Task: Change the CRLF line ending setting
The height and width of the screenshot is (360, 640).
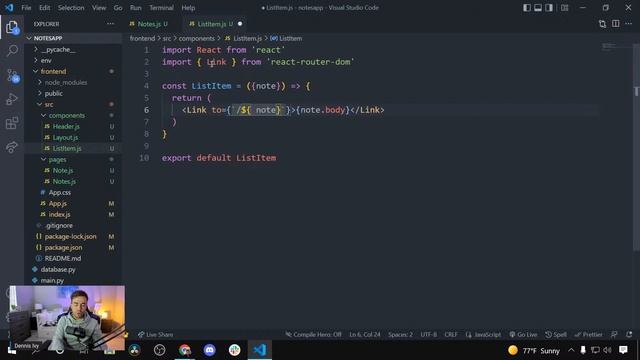Action: (x=451, y=335)
